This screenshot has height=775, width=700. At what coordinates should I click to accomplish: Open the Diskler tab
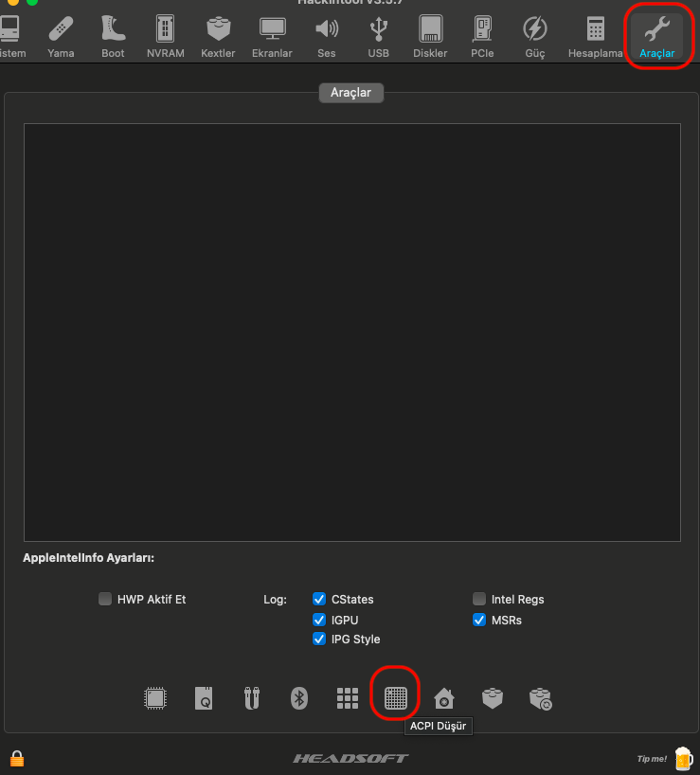[430, 37]
